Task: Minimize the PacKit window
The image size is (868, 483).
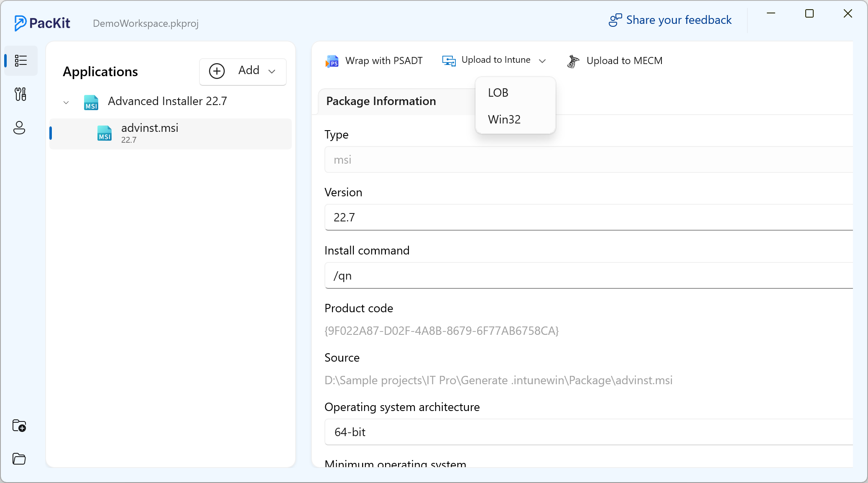Action: click(x=771, y=14)
